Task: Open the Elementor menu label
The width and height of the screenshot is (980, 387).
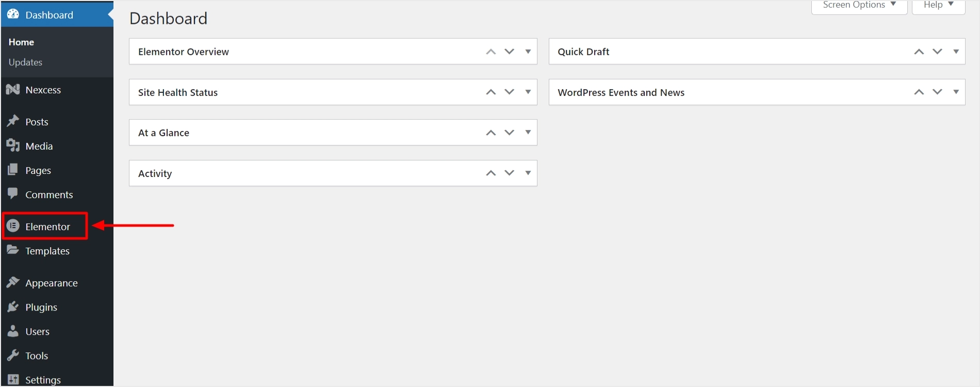Action: 47,227
